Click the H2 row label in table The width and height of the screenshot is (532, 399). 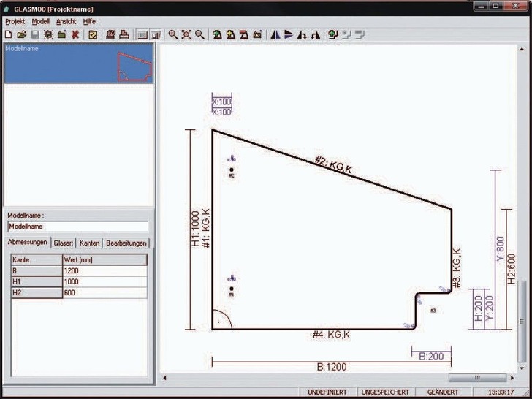click(x=37, y=292)
